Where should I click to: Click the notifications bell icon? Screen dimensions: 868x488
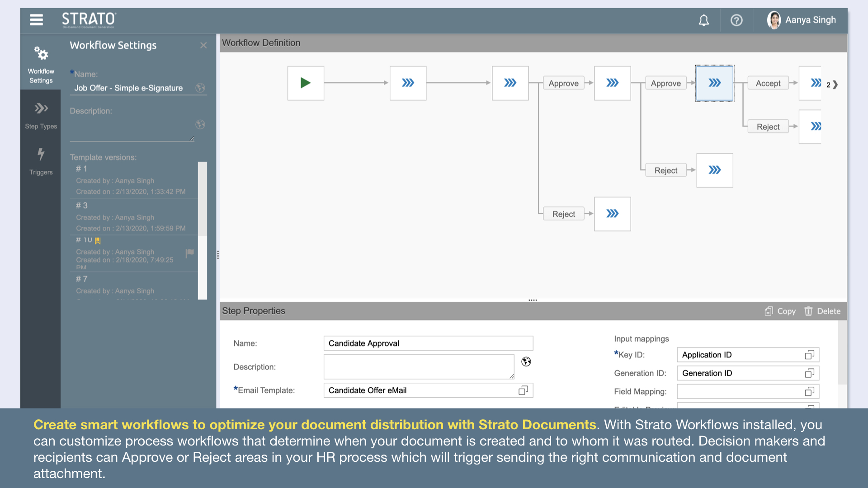click(703, 20)
